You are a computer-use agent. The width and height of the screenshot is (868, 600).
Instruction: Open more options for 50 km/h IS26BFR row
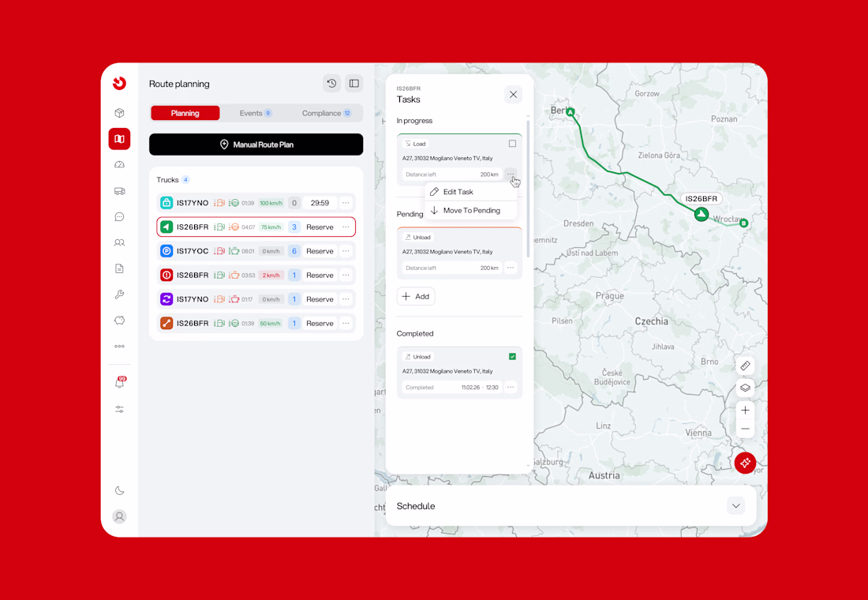coord(346,323)
